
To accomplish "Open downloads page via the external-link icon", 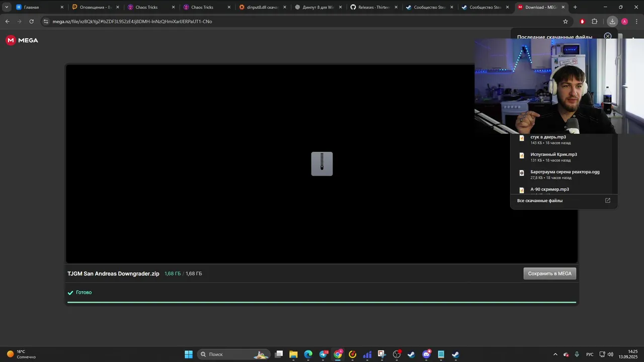I will click(607, 200).
